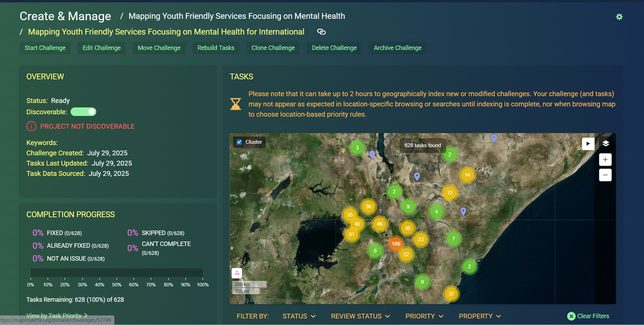Open the cluster marked 37
The height and width of the screenshot is (325, 644).
click(451, 294)
